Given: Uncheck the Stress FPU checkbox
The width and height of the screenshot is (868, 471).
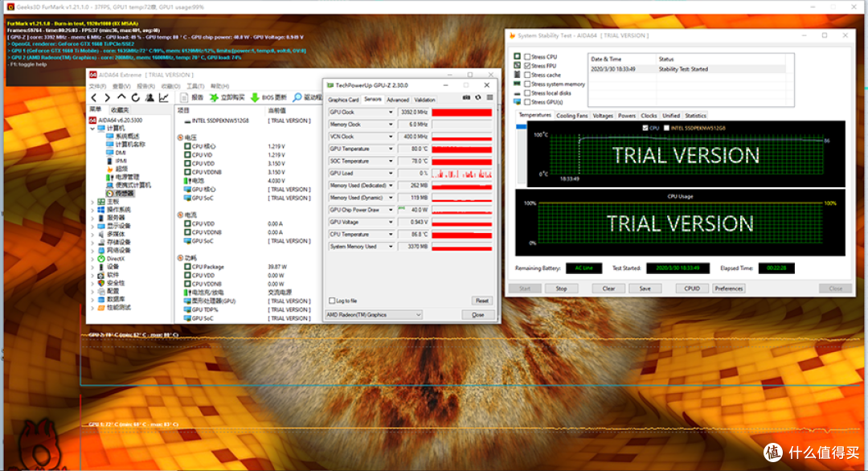Looking at the screenshot, I should (x=527, y=66).
